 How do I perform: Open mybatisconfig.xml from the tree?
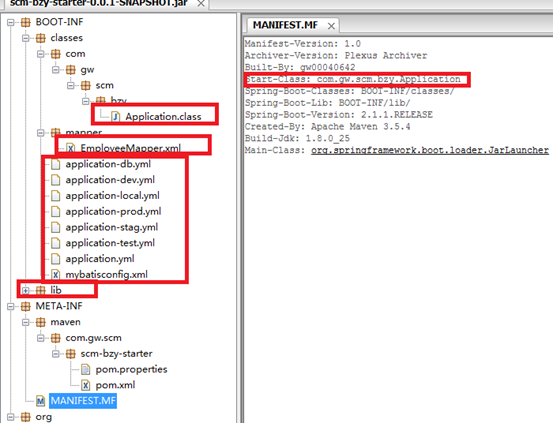(107, 274)
